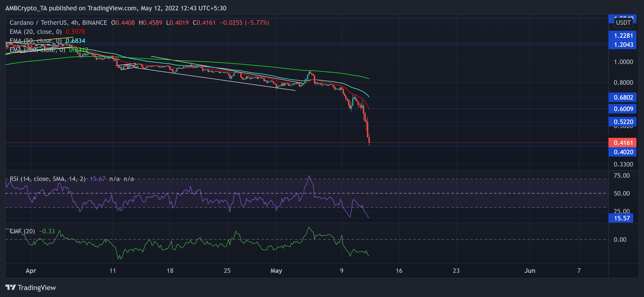The height and width of the screenshot is (297, 644).
Task: Click the 15.57 RSI value label
Action: tap(621, 218)
